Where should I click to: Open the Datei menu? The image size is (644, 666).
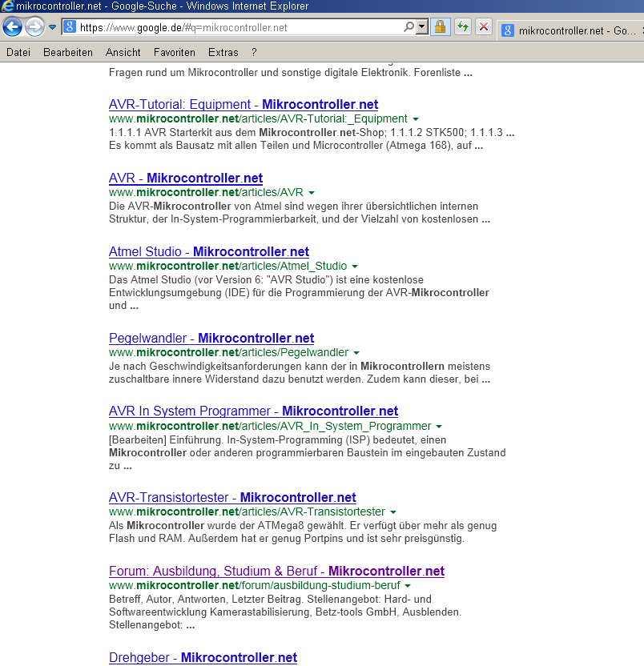coord(18,52)
